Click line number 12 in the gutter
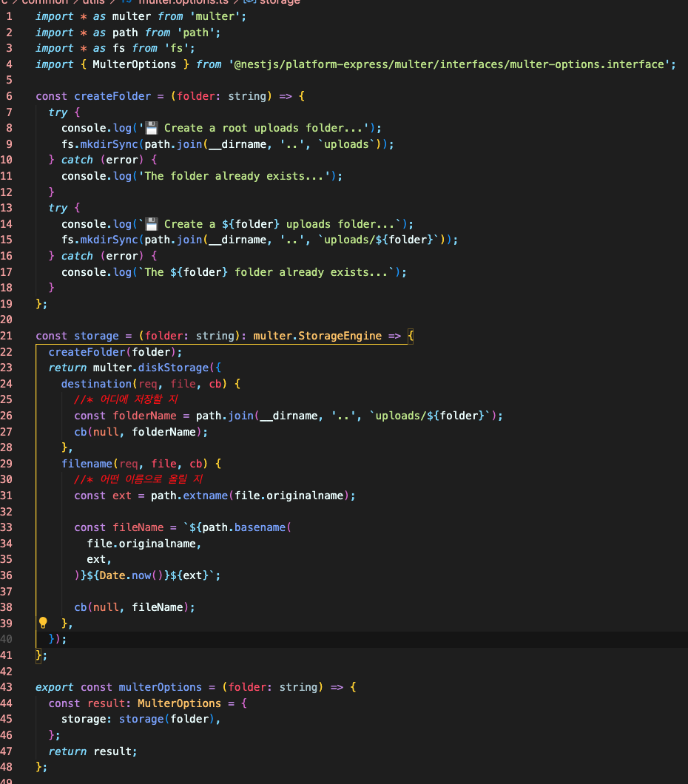 (6, 192)
